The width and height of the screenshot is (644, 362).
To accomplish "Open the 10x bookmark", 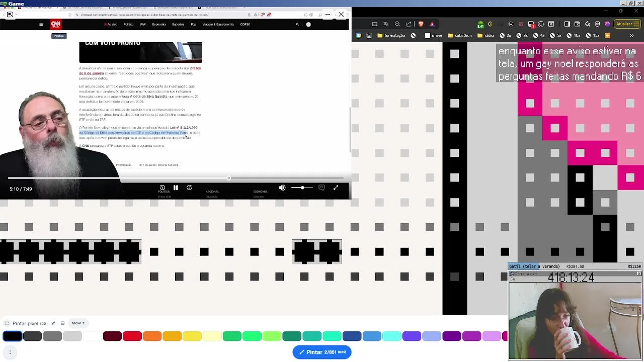I will (573, 36).
